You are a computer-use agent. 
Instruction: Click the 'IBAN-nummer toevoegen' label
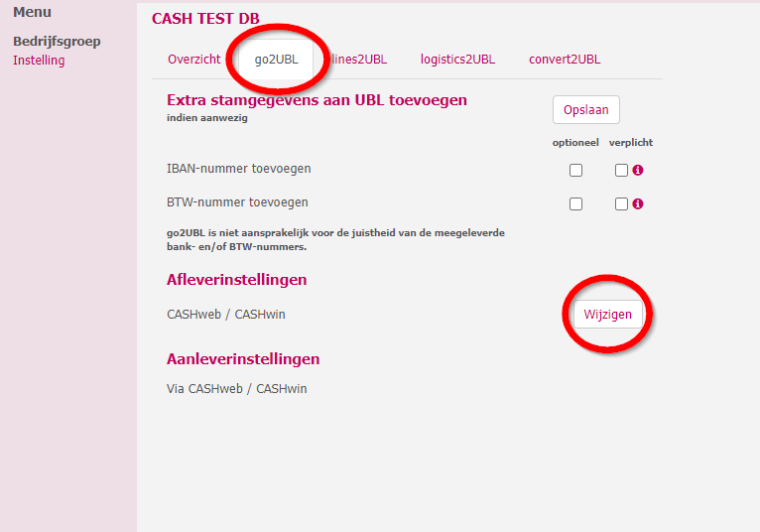click(239, 169)
